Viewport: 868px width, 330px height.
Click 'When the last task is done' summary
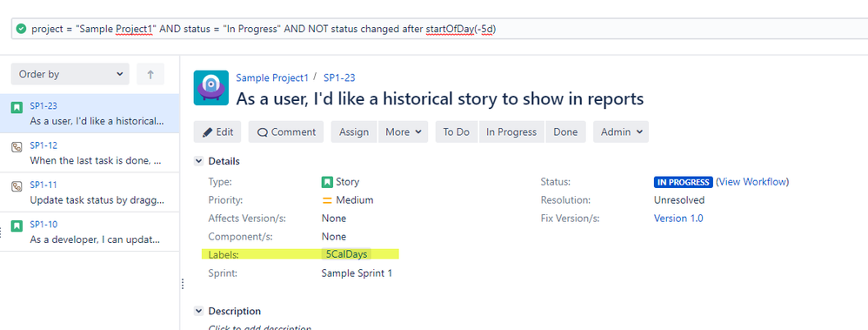click(x=96, y=160)
